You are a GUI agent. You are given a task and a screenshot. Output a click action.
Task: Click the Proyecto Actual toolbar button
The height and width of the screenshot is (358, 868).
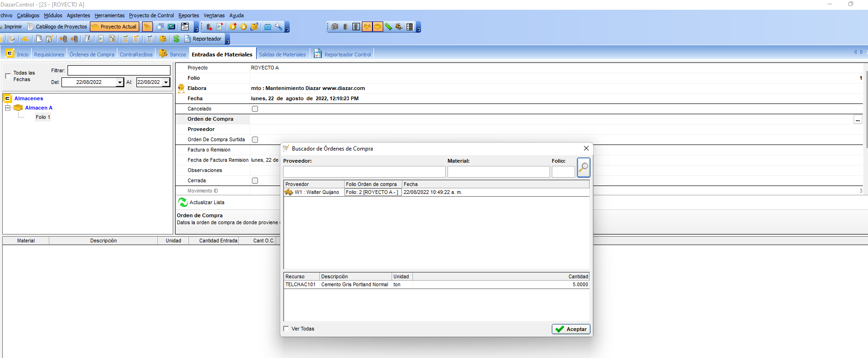(x=115, y=27)
